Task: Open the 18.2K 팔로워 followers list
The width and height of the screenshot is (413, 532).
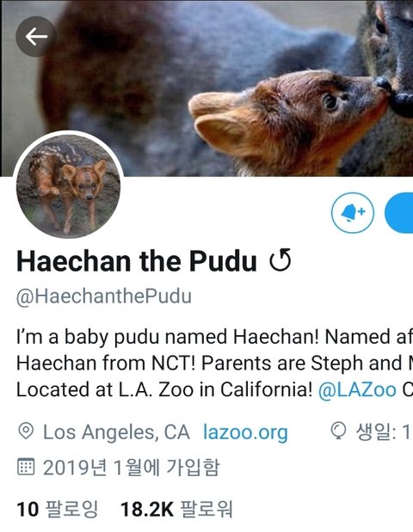Action: pos(176,510)
